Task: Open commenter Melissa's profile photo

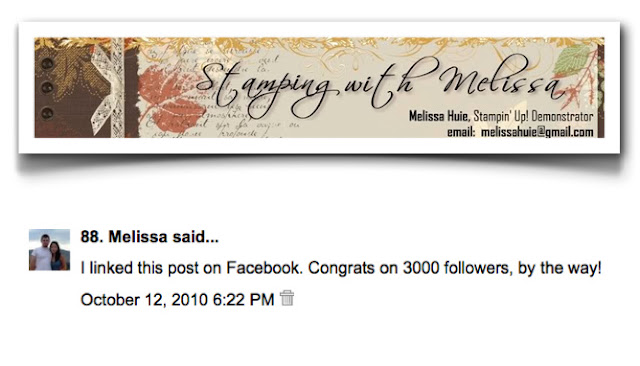Action: tap(49, 250)
